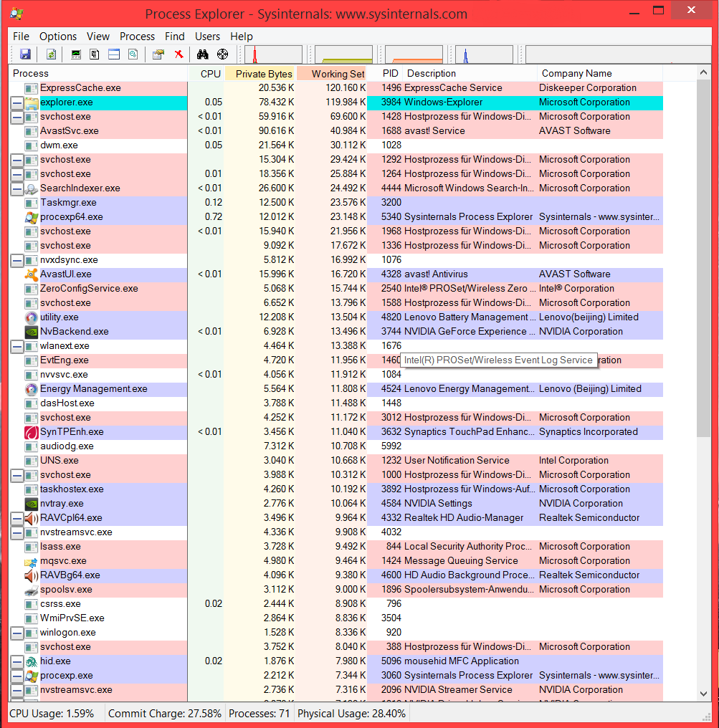Open the File menu
719x728 pixels.
tap(21, 37)
